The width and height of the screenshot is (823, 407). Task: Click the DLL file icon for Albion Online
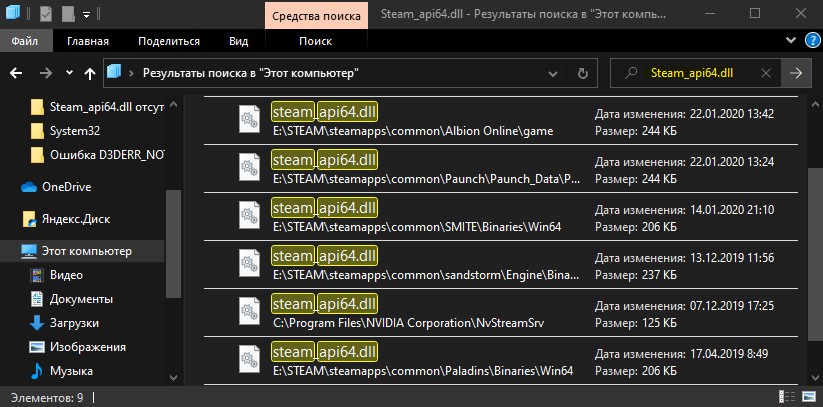click(249, 119)
